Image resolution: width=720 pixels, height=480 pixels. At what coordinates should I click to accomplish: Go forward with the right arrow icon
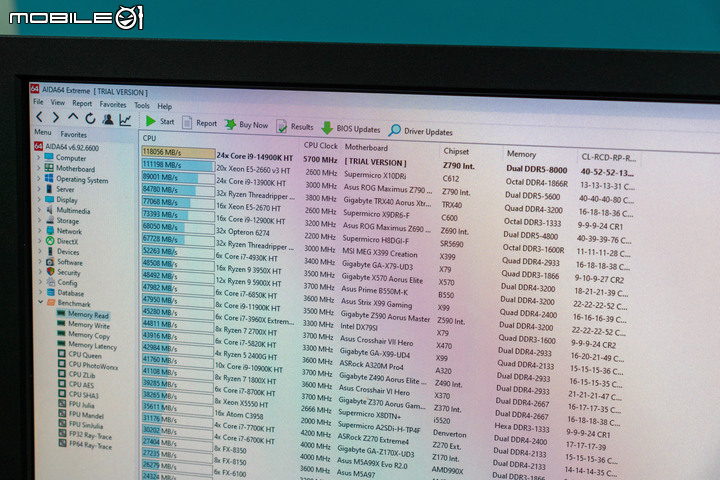(56, 117)
